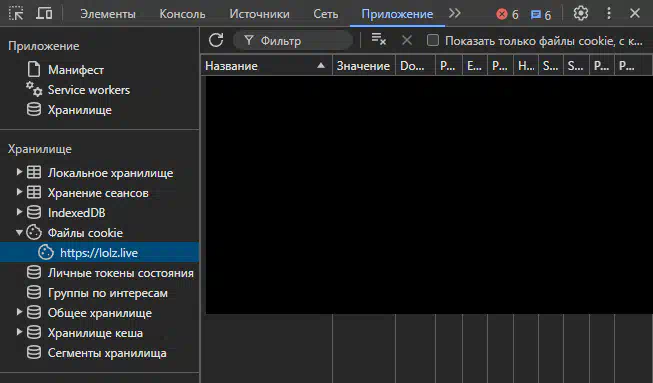Click the Локальное хранилище table icon
The height and width of the screenshot is (383, 653).
(34, 172)
